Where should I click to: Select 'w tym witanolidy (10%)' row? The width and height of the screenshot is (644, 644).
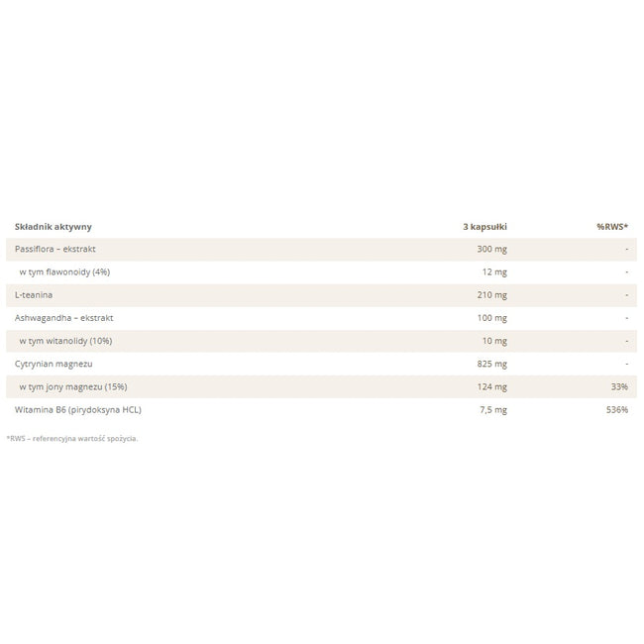coord(321,341)
